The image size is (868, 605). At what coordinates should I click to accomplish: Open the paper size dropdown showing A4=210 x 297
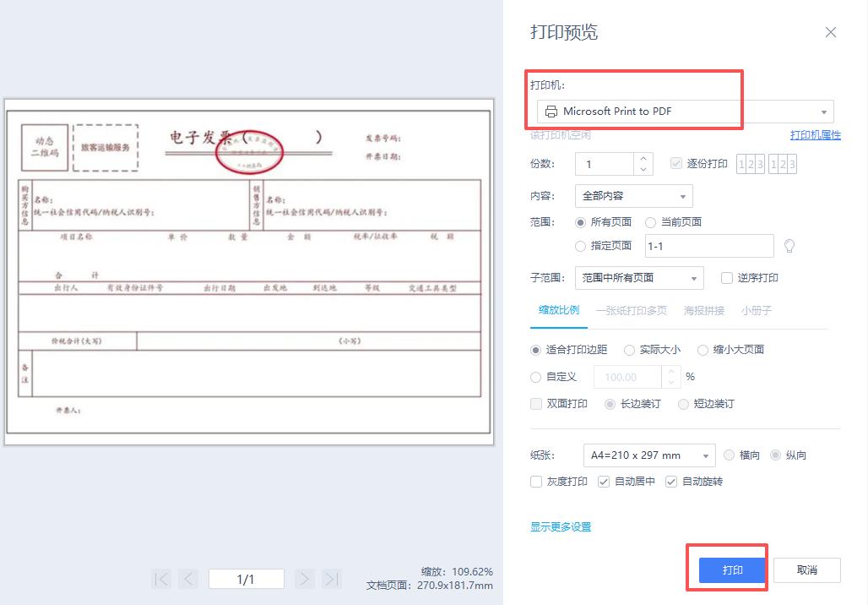(649, 455)
